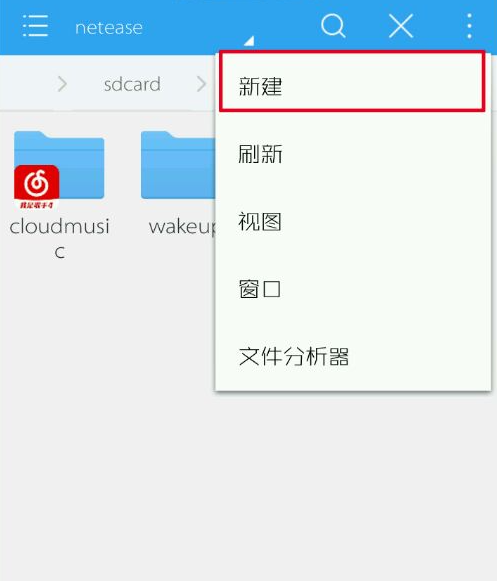The height and width of the screenshot is (581, 497).
Task: Select the 视图 menu entry
Action: (x=353, y=222)
